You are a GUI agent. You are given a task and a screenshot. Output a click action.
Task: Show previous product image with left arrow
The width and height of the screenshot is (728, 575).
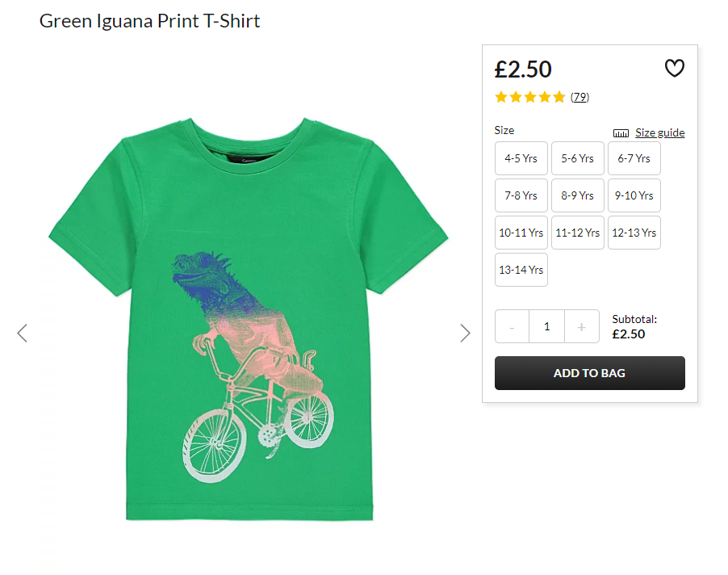coord(22,333)
